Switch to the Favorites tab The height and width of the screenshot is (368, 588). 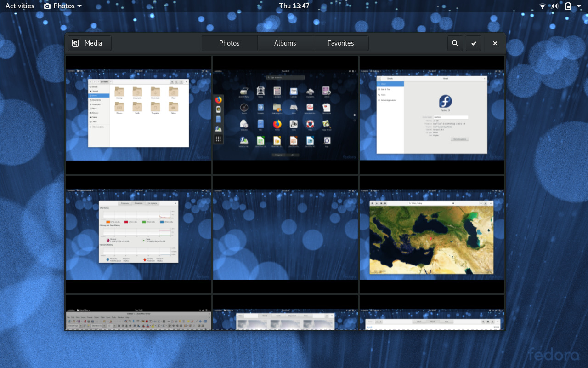(x=341, y=43)
